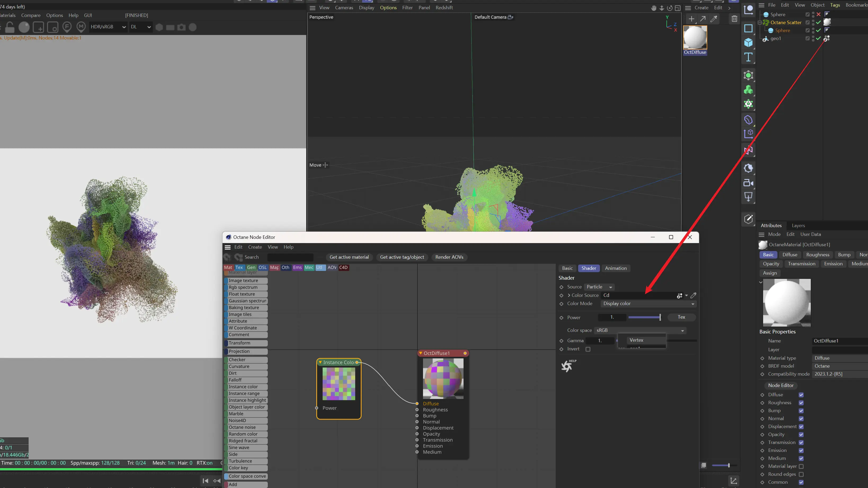868x488 pixels.
Task: Toggle the top Sphere object's red X visibility
Action: [x=818, y=14]
